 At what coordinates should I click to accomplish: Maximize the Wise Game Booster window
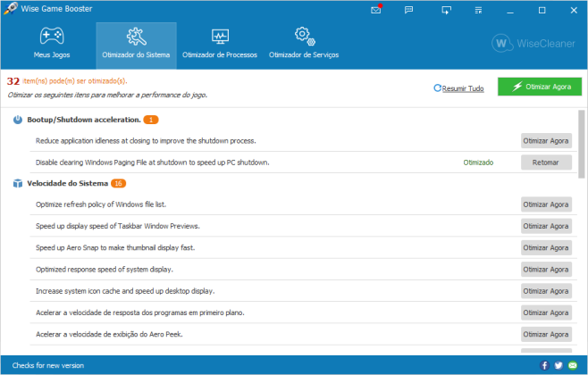542,11
